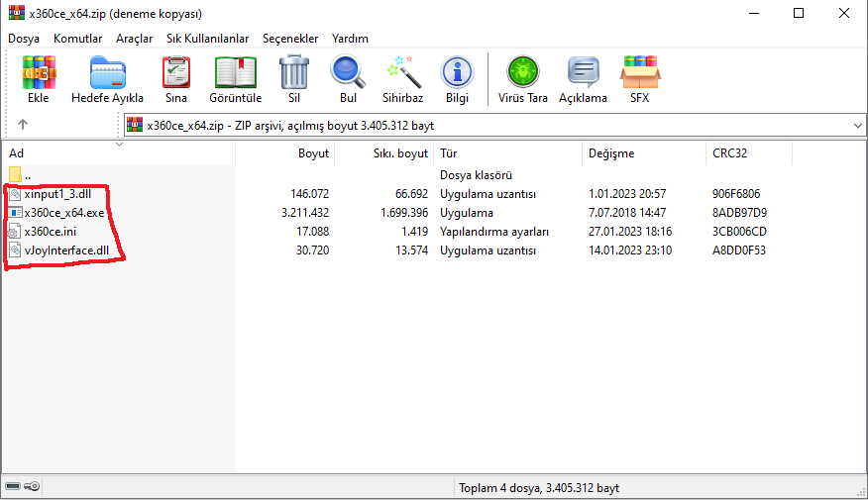
Task: Open the Açıklama comment tool
Action: [583, 72]
